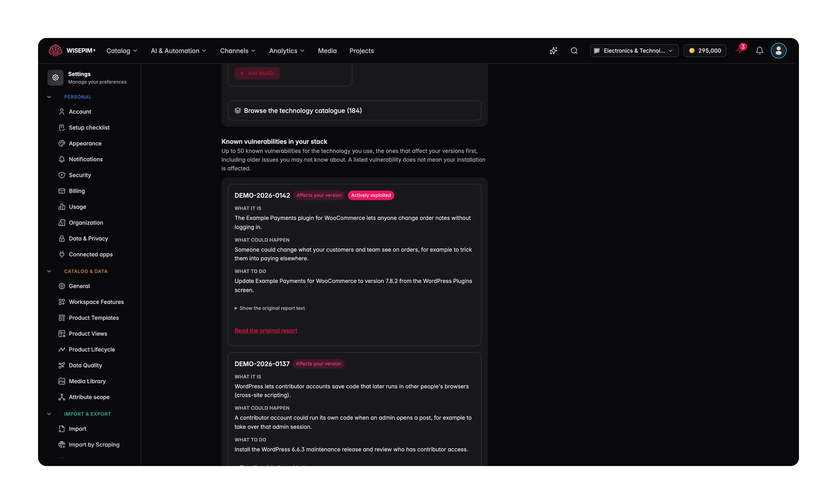The image size is (837, 504).
Task: Click Affects your version badge on DEMO-2026-0137
Action: [x=318, y=364]
